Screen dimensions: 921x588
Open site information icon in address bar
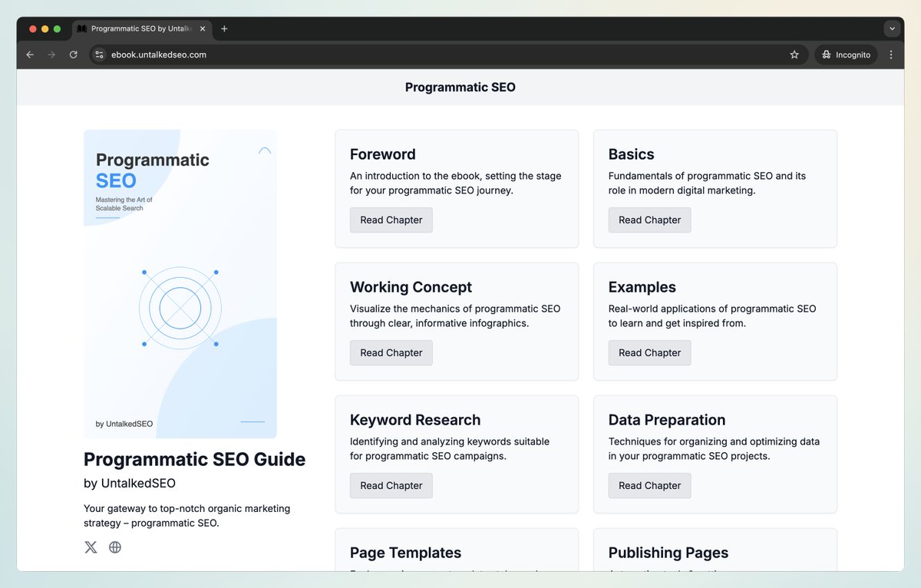[x=99, y=55]
